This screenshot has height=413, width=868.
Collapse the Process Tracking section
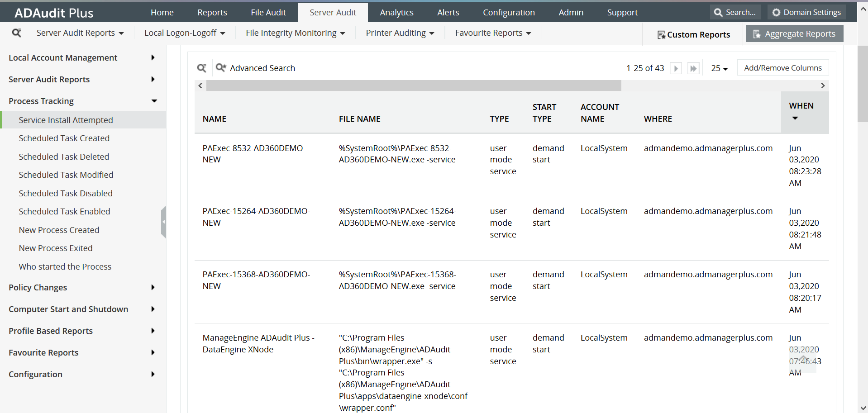[154, 101]
